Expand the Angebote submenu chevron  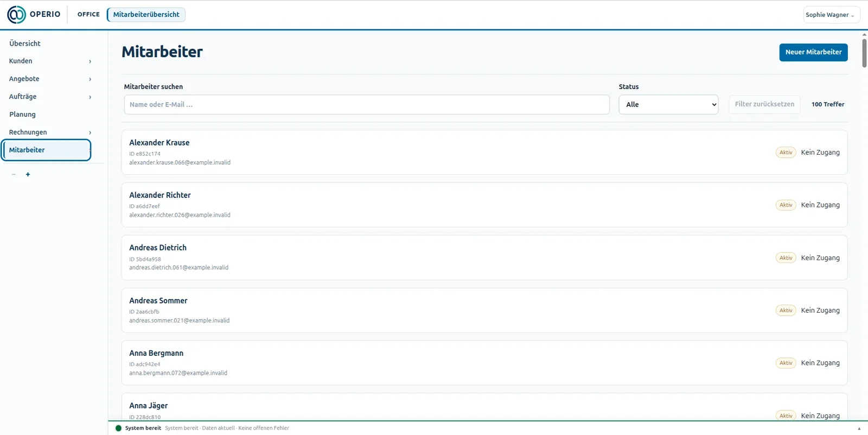coord(90,79)
